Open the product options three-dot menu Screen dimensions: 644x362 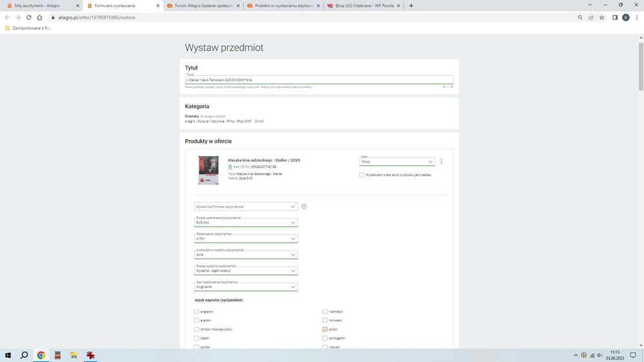click(x=441, y=162)
